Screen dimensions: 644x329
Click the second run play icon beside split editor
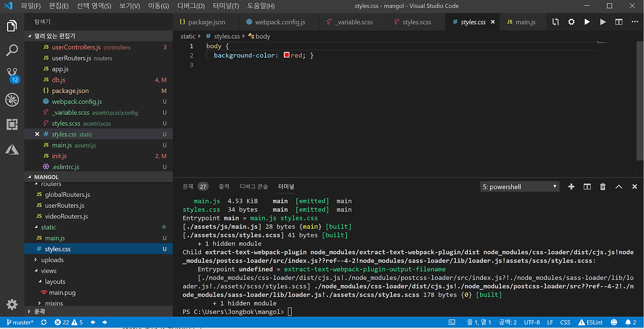click(x=603, y=22)
